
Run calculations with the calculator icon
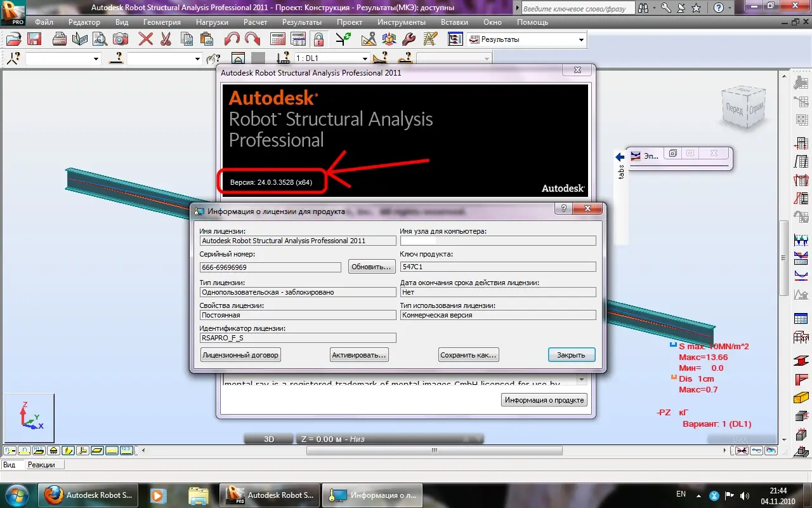(x=278, y=39)
